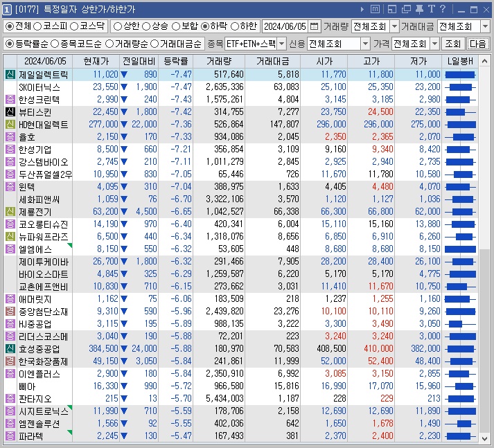The image size is (494, 448).
Task: Click the 거래대금 column header
Action: point(273,61)
